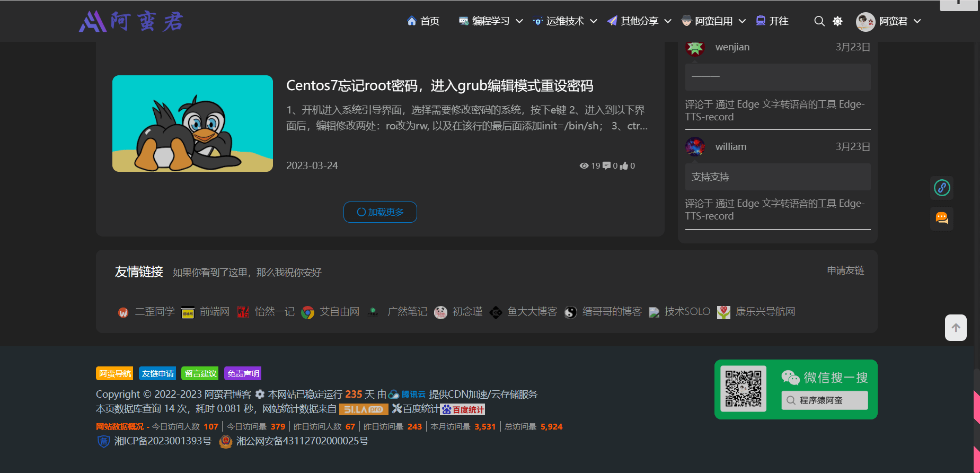Open the 其他分享 menu

click(633, 21)
